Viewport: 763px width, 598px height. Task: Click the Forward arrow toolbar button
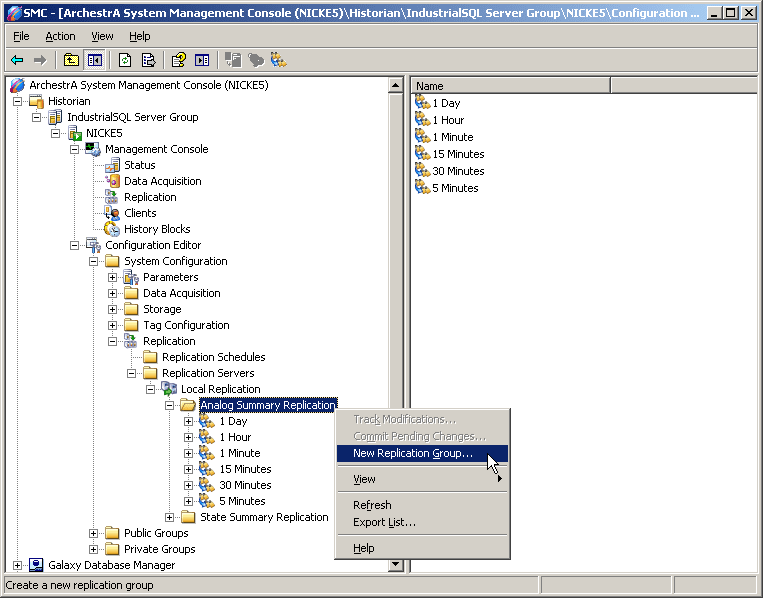(40, 60)
